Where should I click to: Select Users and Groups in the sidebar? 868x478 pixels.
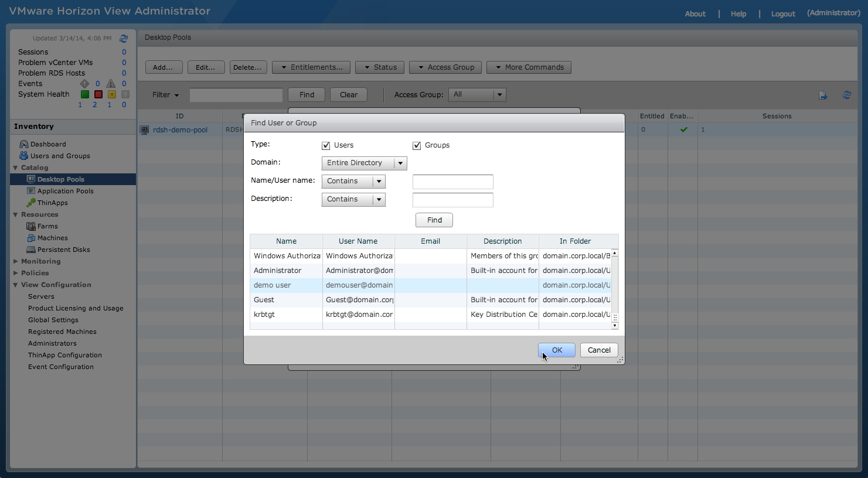(x=60, y=156)
